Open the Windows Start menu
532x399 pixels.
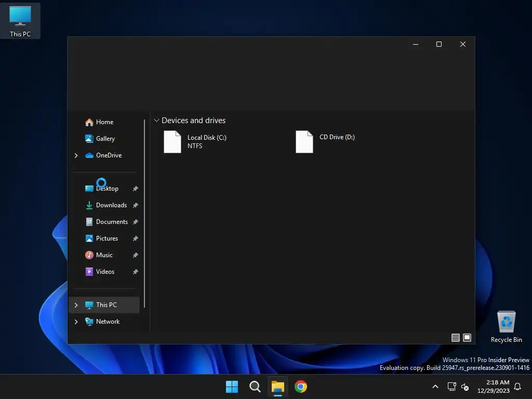(232, 387)
